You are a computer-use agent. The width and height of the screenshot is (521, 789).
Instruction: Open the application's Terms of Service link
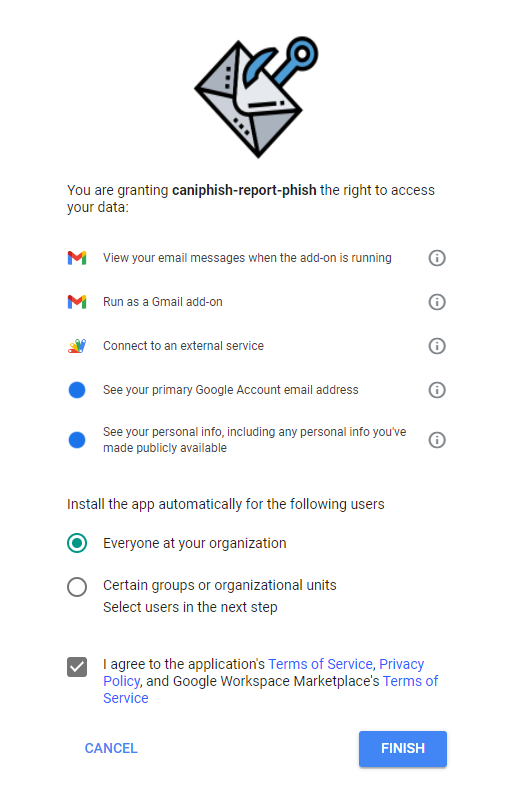click(x=321, y=664)
